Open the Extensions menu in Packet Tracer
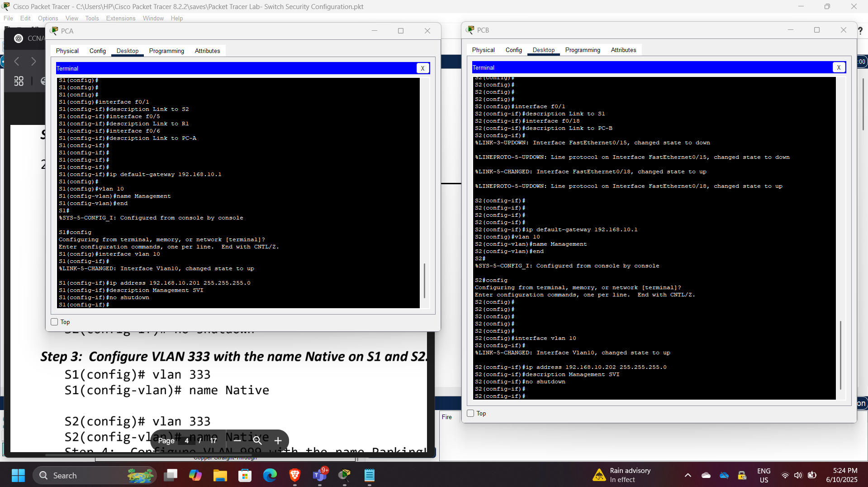The height and width of the screenshot is (487, 868). (120, 18)
